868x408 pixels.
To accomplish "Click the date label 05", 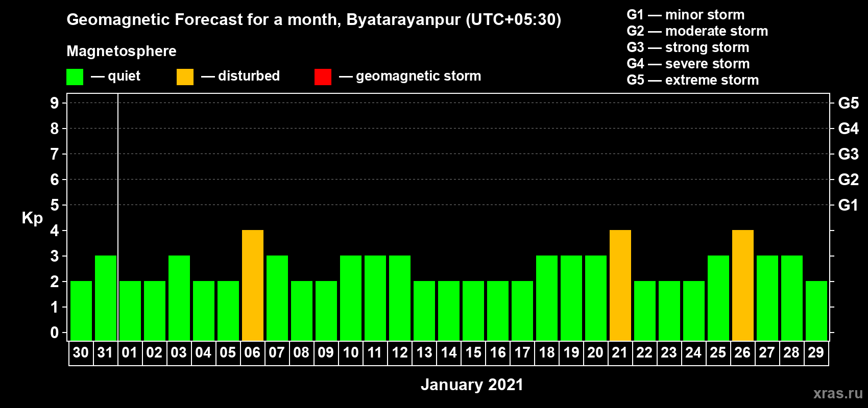I will pyautogui.click(x=228, y=353).
